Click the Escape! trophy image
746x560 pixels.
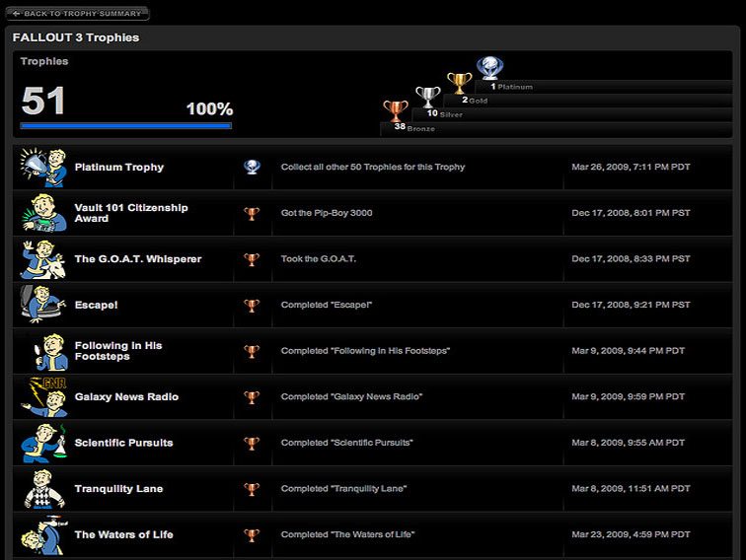coord(43,305)
